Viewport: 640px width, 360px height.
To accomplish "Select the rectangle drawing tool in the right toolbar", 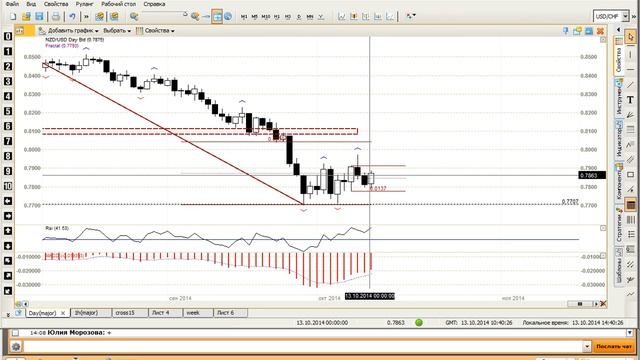I will pos(630,175).
